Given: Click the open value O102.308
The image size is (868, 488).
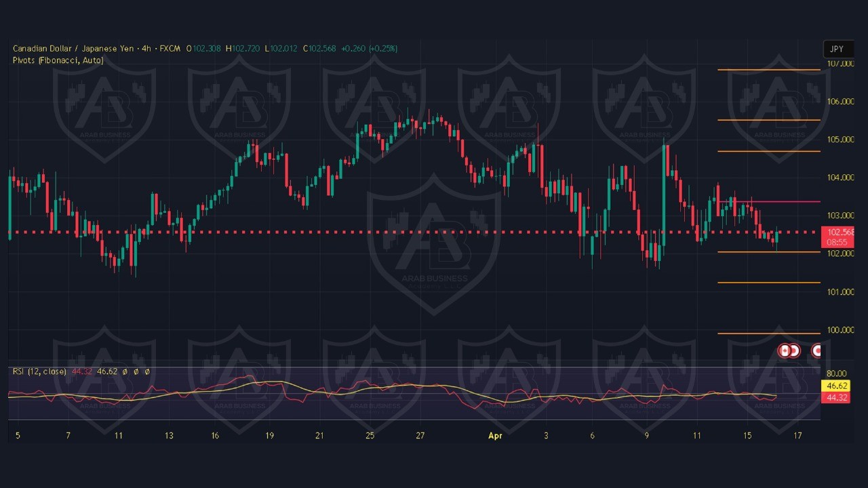Looking at the screenshot, I should pos(203,49).
